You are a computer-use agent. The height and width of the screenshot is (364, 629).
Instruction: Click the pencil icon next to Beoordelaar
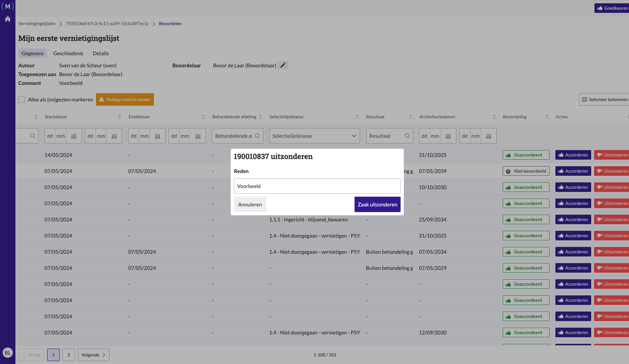point(283,65)
